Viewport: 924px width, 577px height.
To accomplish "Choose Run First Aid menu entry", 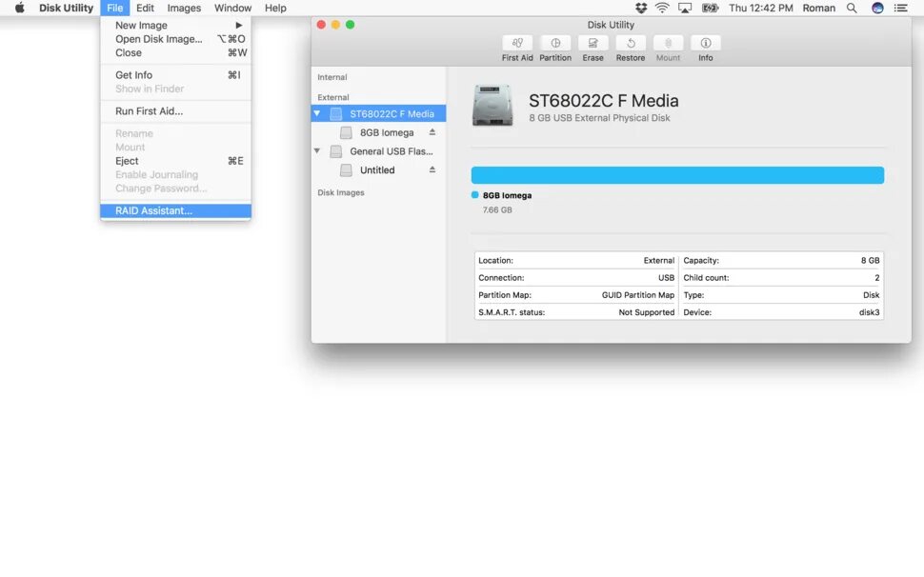I will click(175, 110).
